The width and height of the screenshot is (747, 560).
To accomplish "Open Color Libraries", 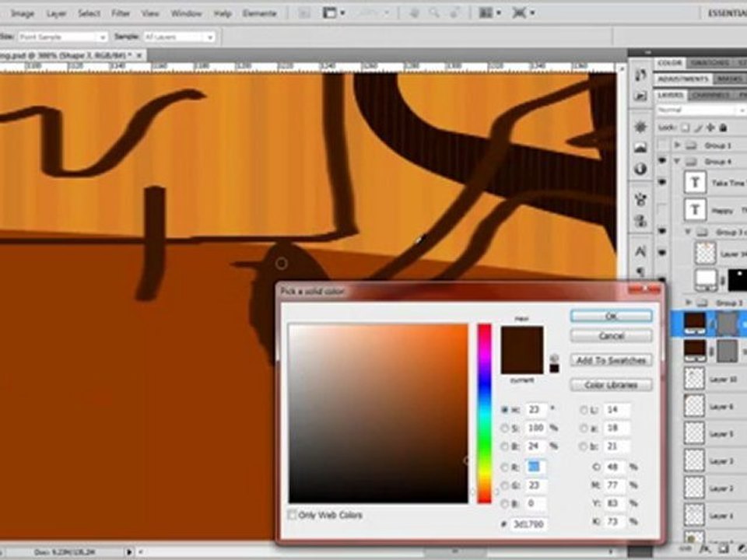I will coord(612,385).
